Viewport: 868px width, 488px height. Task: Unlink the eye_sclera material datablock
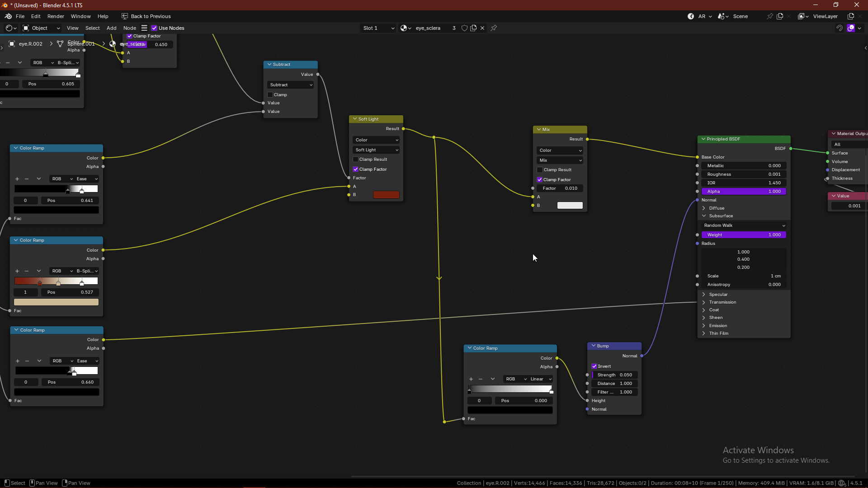482,28
